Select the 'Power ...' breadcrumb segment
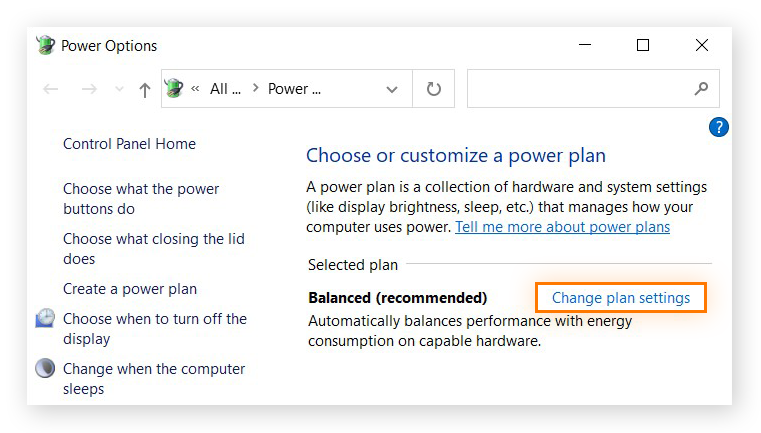761x433 pixels. tap(294, 89)
